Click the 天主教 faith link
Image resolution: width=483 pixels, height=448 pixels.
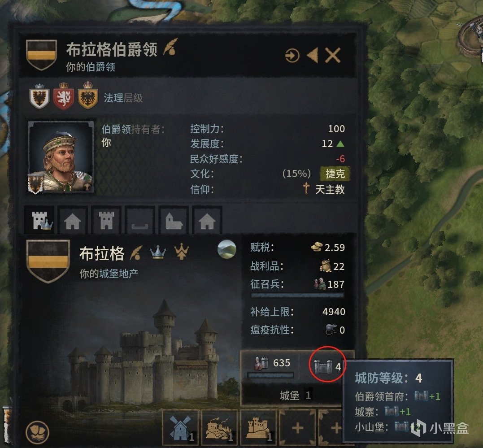330,189
